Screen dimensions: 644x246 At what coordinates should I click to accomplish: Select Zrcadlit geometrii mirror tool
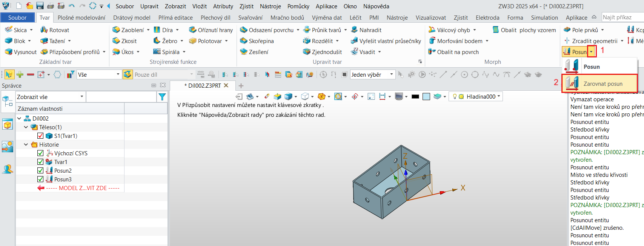click(x=590, y=41)
